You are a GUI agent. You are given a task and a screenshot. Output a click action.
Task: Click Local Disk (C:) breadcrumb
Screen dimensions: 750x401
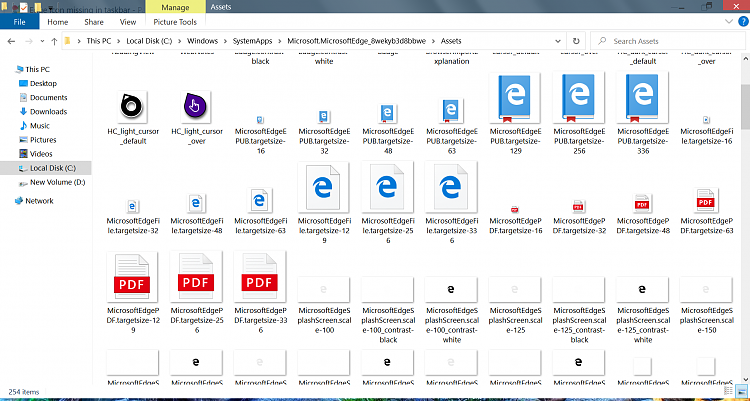[149, 41]
